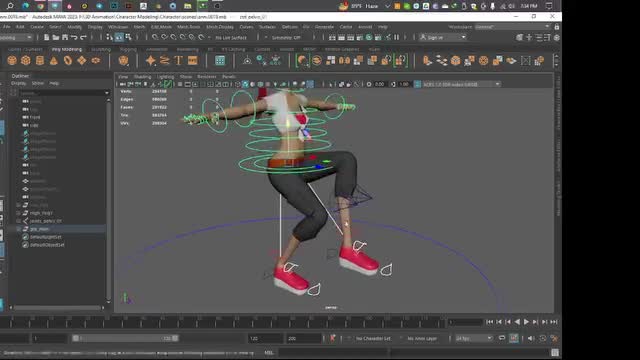Click No Anim Layer button

(422, 338)
